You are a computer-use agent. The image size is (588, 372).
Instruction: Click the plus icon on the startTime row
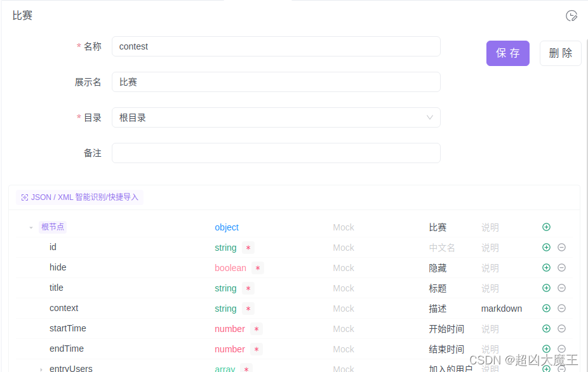pyautogui.click(x=545, y=328)
